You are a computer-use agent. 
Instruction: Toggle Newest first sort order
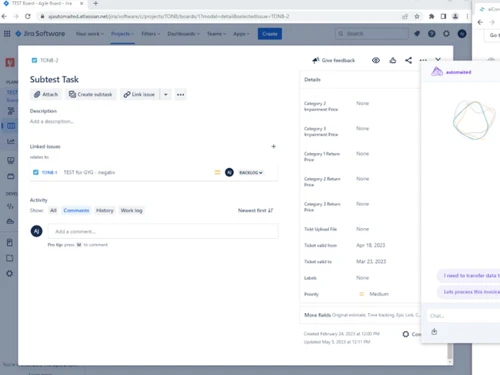[x=255, y=210]
